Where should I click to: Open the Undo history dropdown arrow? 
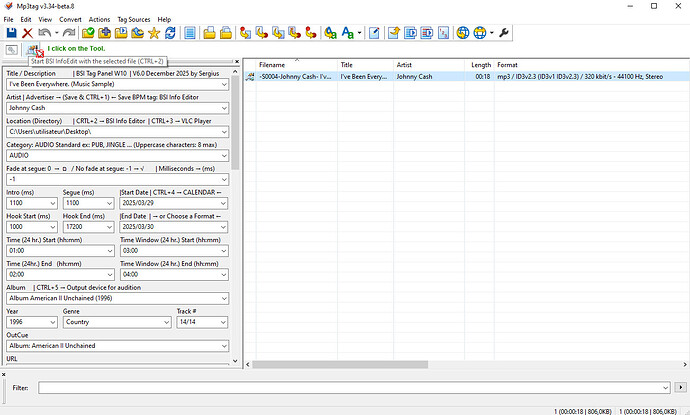coord(56,33)
